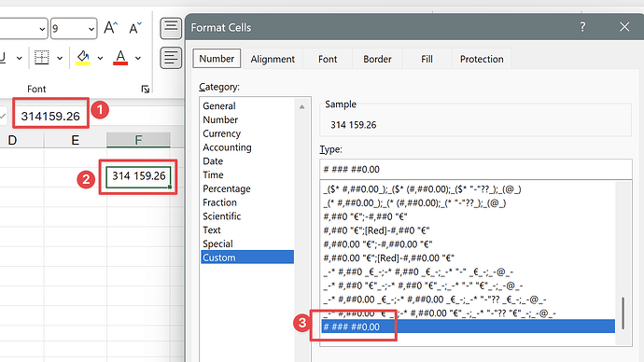Screen dimensions: 644x362
Task: Expand the font color dropdown arrow
Action: [x=138, y=58]
